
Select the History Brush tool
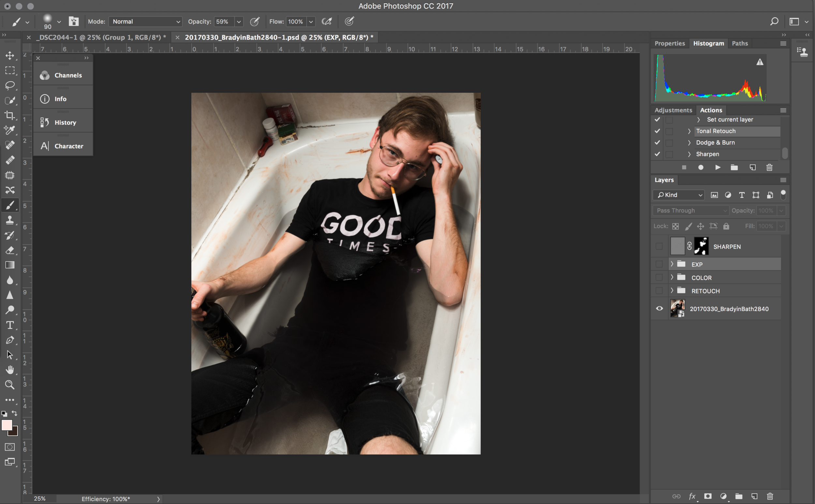click(10, 235)
